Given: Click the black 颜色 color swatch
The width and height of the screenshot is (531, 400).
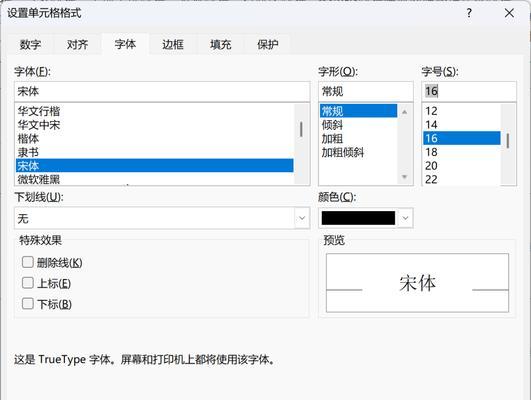Looking at the screenshot, I should [358, 218].
